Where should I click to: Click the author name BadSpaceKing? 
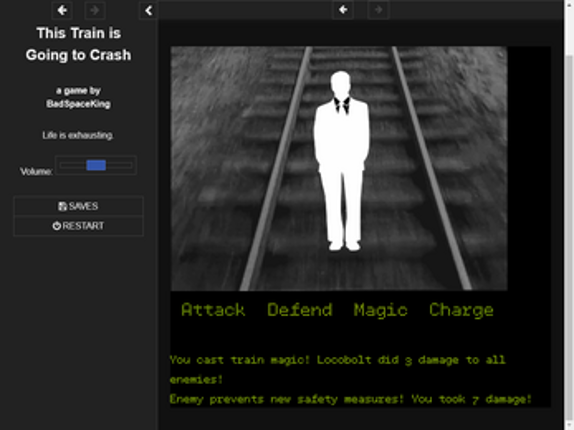[78, 104]
